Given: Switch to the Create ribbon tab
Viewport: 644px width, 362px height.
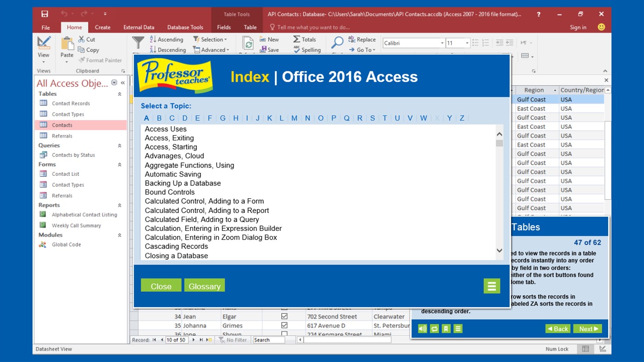Looking at the screenshot, I should click(x=102, y=27).
